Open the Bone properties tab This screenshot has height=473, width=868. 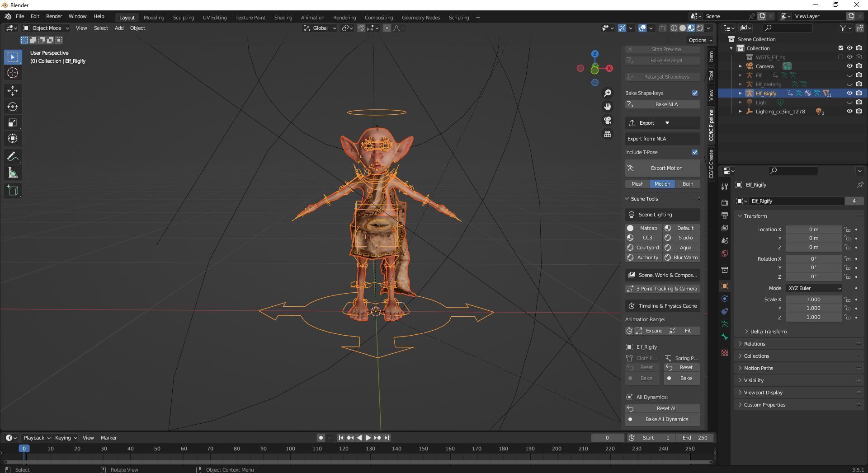[x=725, y=337]
